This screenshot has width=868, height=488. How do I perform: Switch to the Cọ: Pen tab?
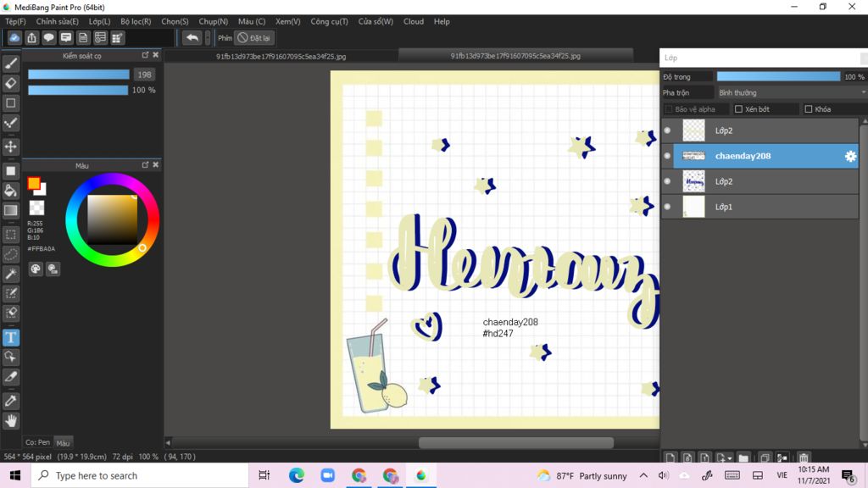(37, 442)
